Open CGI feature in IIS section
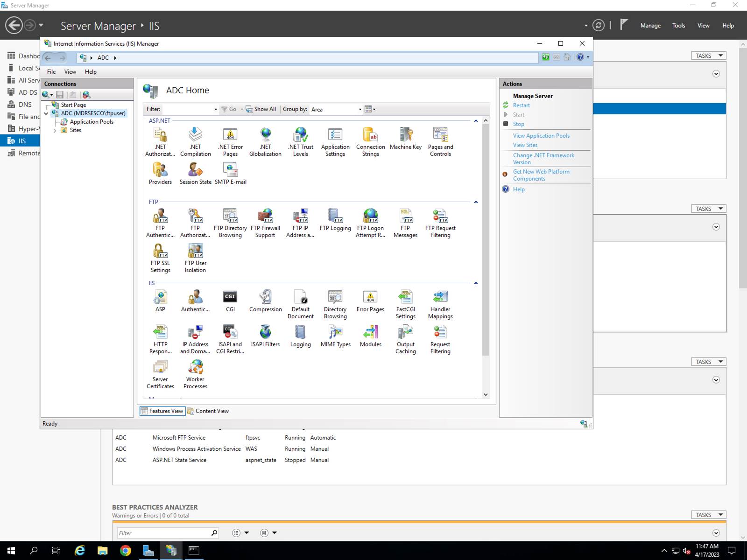Image resolution: width=747 pixels, height=560 pixels. point(230,301)
